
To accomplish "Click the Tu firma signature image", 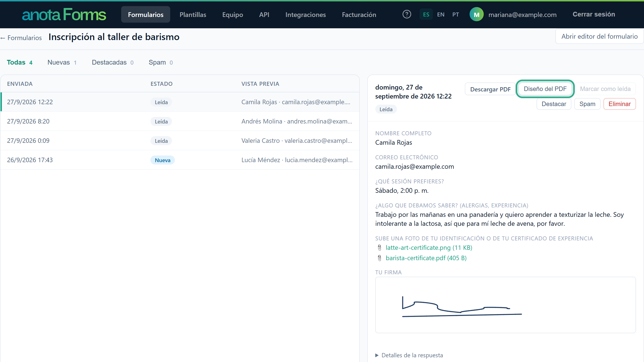I will (505, 305).
